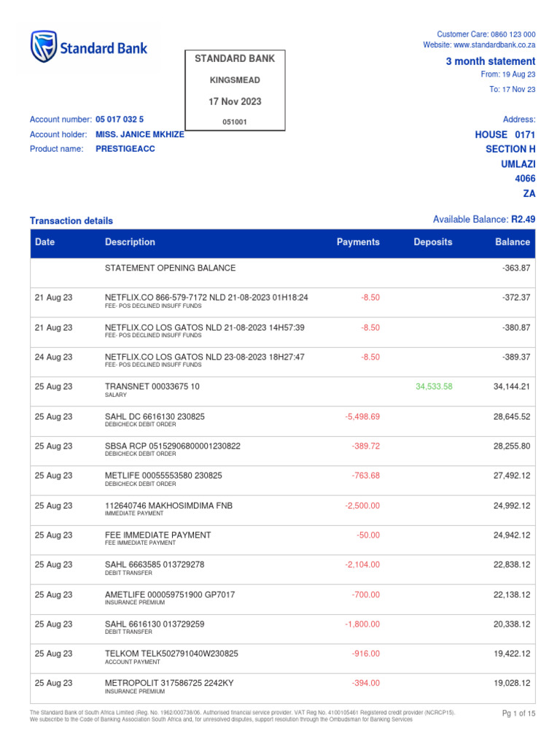Click the SAHL 6663585 013729278 description
This screenshot has height=747, width=560.
point(155,565)
